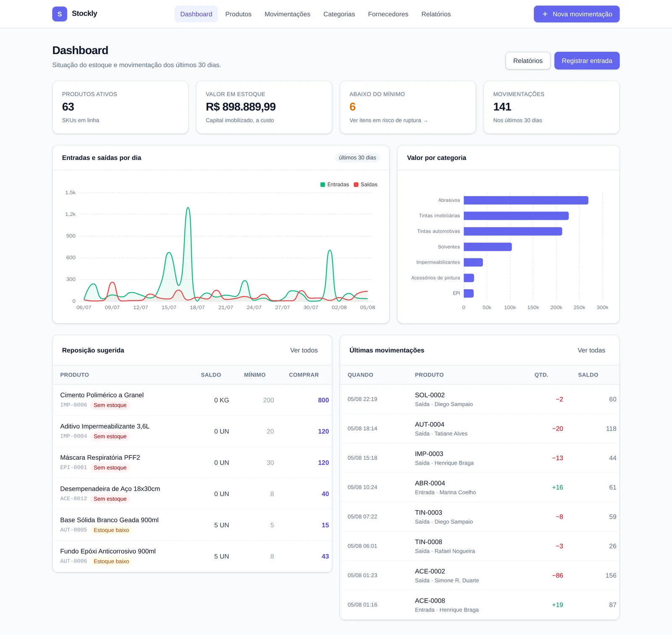Click the QUANDO column header
Image resolution: width=672 pixels, height=635 pixels.
pyautogui.click(x=360, y=375)
